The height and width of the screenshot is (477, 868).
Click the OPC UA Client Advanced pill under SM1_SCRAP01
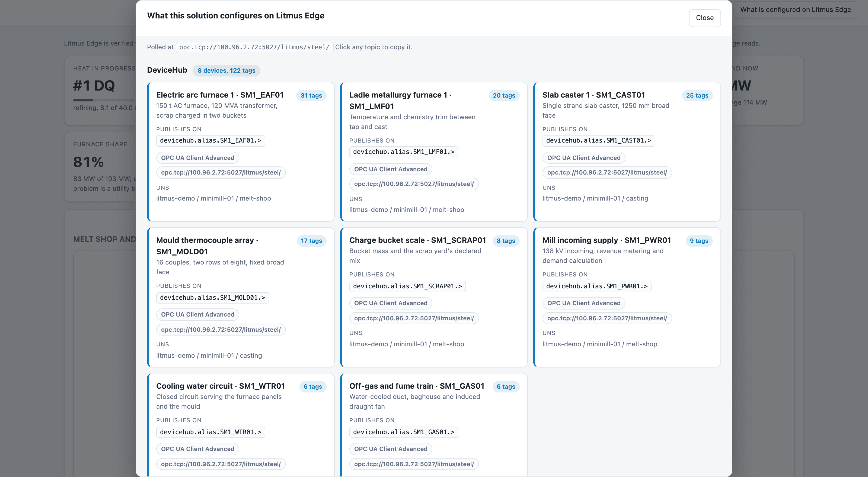pos(391,303)
